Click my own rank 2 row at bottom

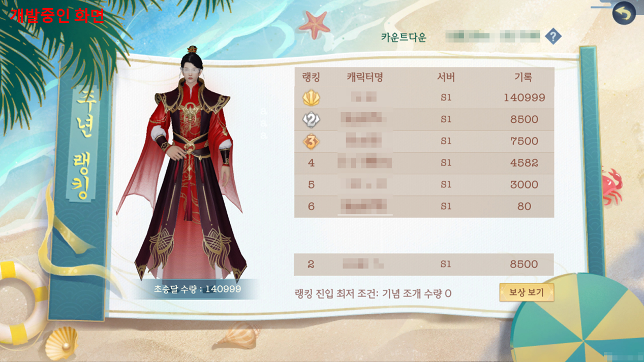(x=424, y=264)
